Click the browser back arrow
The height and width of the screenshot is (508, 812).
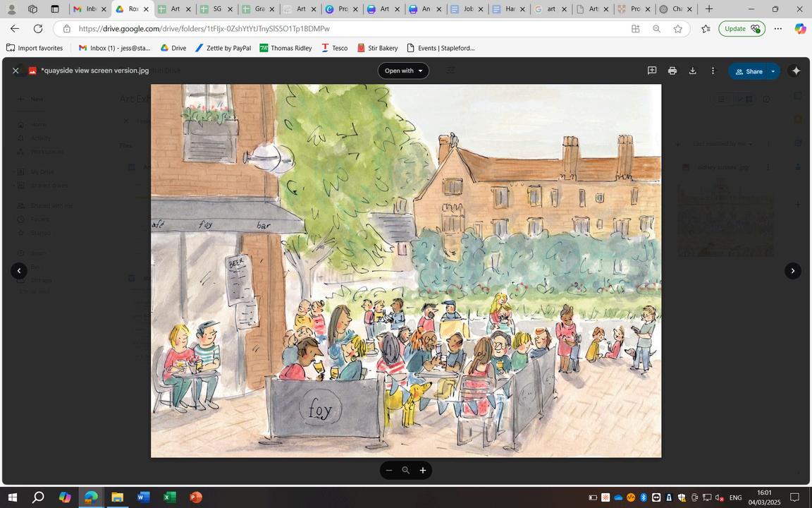coord(15,28)
